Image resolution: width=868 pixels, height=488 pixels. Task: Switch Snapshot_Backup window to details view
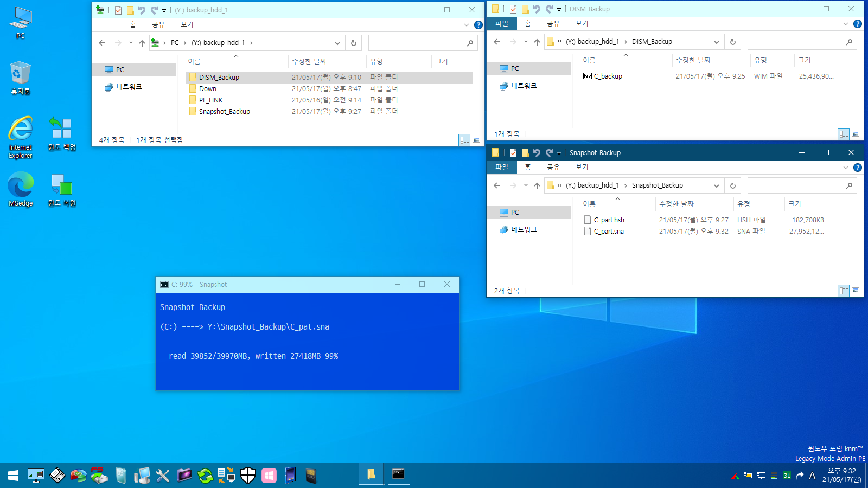point(844,291)
